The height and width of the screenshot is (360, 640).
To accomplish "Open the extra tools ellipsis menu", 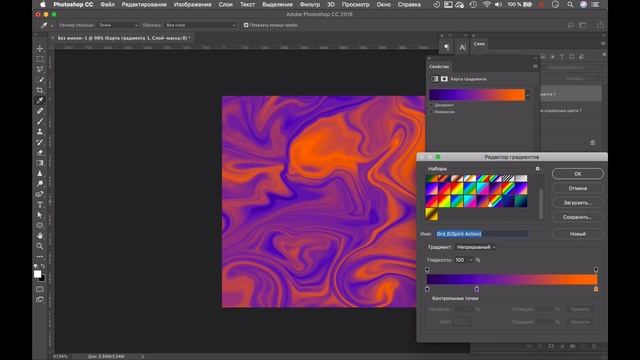I will pyautogui.click(x=40, y=257).
